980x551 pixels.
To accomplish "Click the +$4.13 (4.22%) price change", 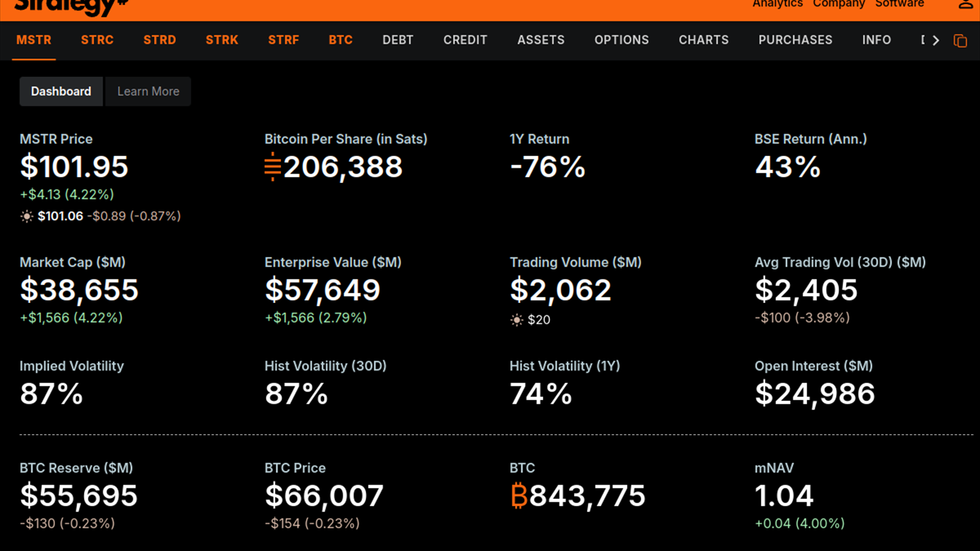I will point(67,195).
